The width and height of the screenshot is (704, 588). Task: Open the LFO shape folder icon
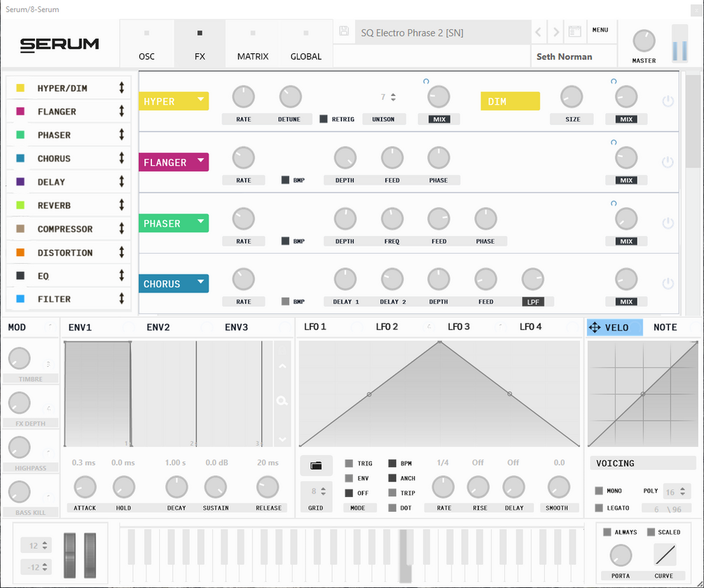pos(316,465)
